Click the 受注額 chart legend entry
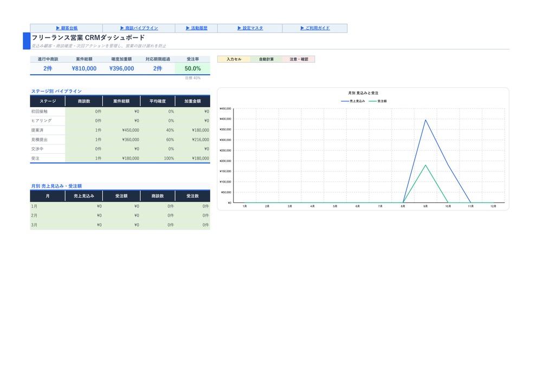555x392 pixels. pyautogui.click(x=378, y=101)
